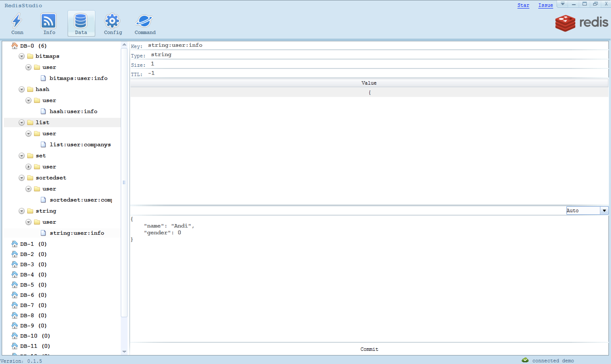
Task: Click the sortedset:user key file icon
Action: 43,200
